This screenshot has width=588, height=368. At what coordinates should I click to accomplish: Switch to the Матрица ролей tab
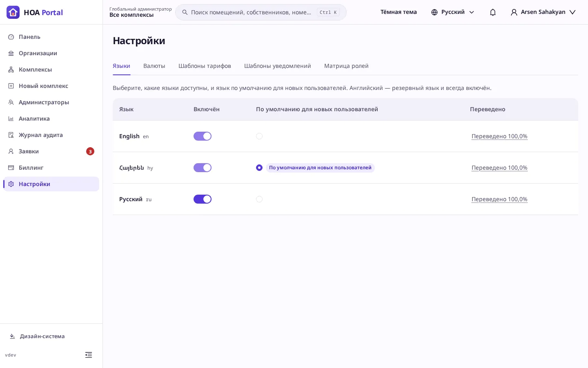click(x=346, y=66)
